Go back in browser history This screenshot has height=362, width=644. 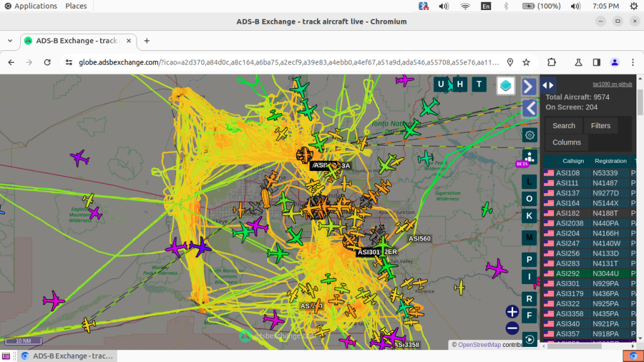point(11,62)
